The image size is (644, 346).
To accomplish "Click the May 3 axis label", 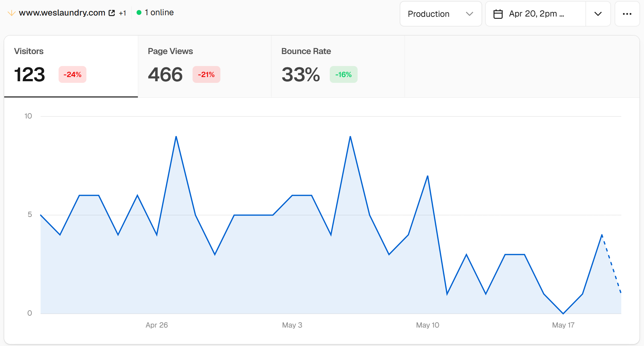I will (292, 325).
